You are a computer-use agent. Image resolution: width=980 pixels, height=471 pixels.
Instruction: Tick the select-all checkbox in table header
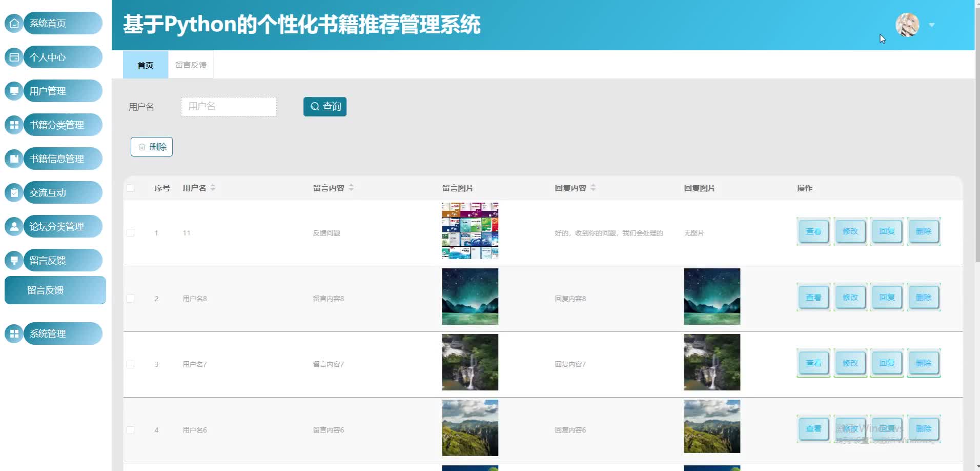pyautogui.click(x=131, y=188)
